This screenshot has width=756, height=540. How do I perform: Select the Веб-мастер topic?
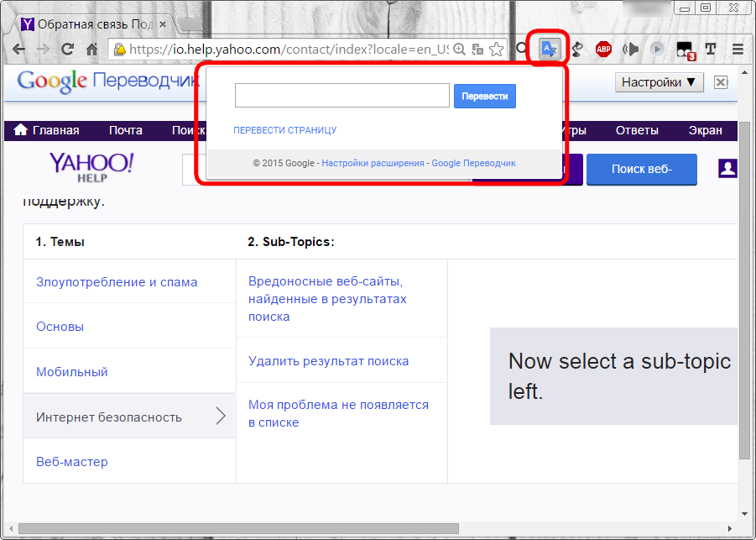[72, 461]
